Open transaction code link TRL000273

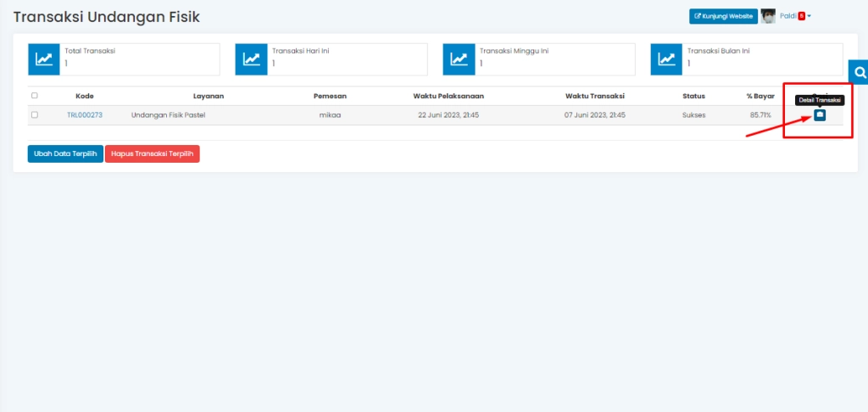pyautogui.click(x=85, y=114)
